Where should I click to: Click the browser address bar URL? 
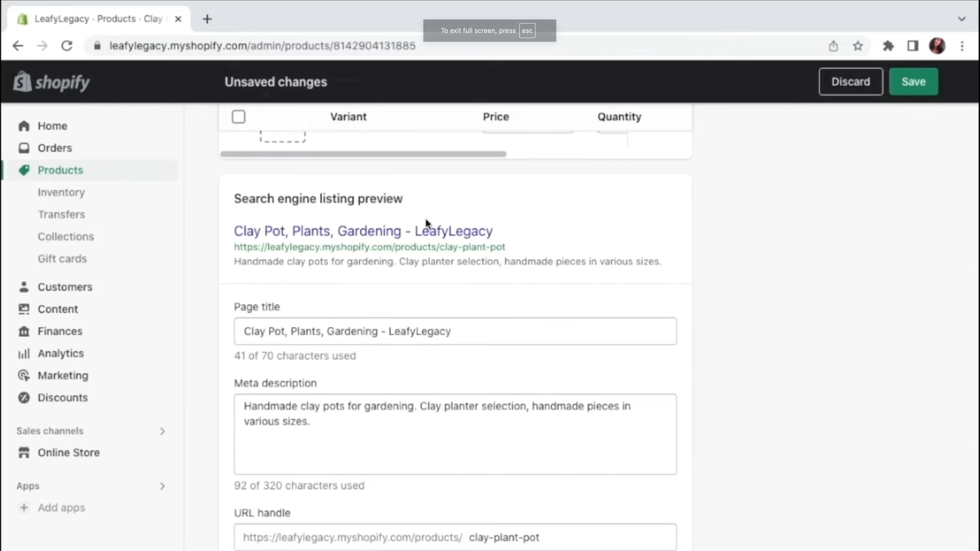click(x=262, y=46)
